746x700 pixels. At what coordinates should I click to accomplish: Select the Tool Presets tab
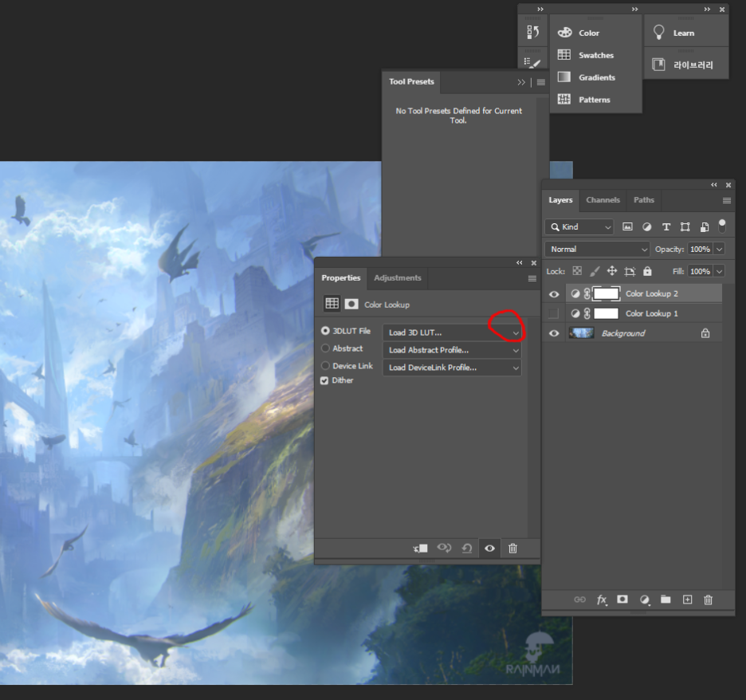pyautogui.click(x=411, y=81)
